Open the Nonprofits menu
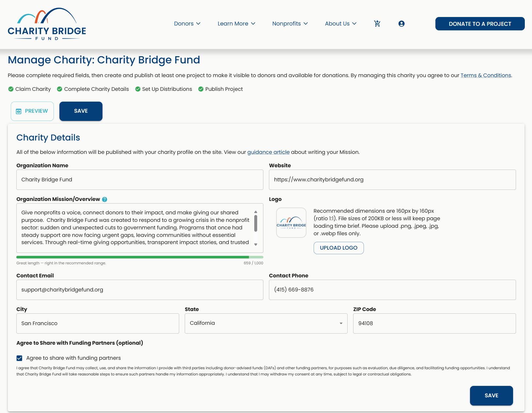Screen dimensions: 532x413 click(290, 24)
